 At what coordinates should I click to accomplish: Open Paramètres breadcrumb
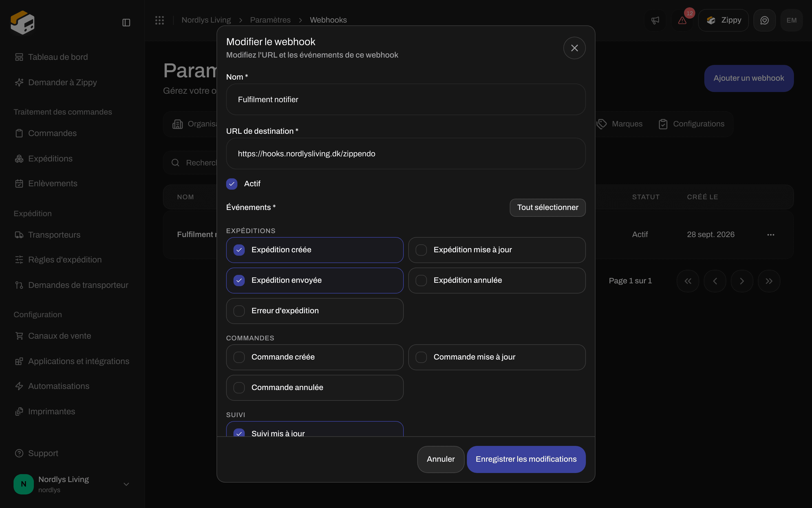point(270,20)
